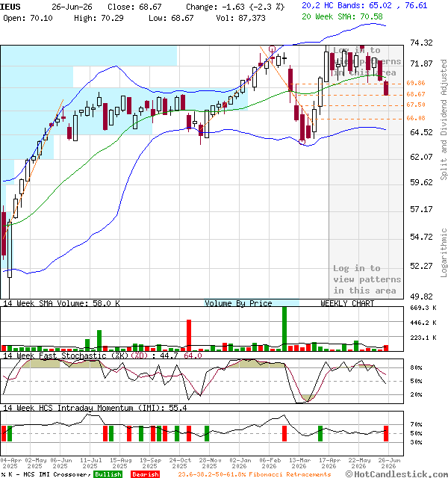448x478 pixels.
Task: Click the Split and Dividend Adjusted label
Action: click(x=444, y=119)
